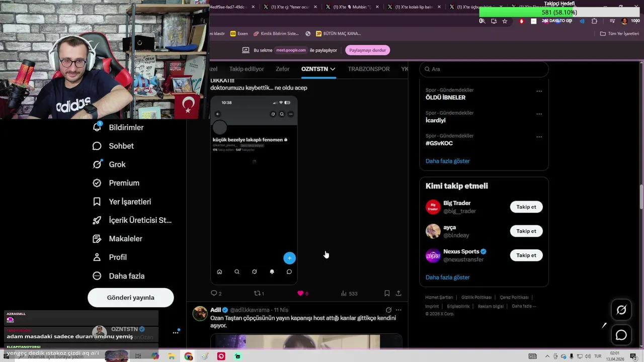Click the Premium verified badge icon
This screenshot has width=644, height=362.
(97, 183)
